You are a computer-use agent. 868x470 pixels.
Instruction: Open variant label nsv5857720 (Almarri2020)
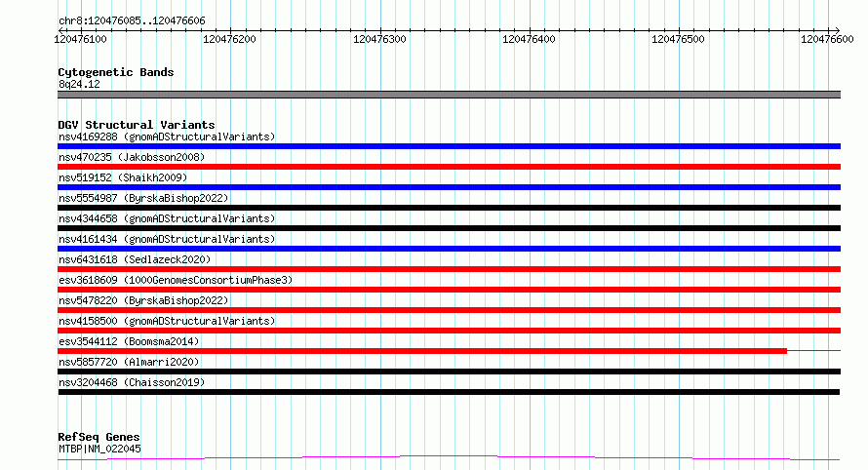point(129,362)
